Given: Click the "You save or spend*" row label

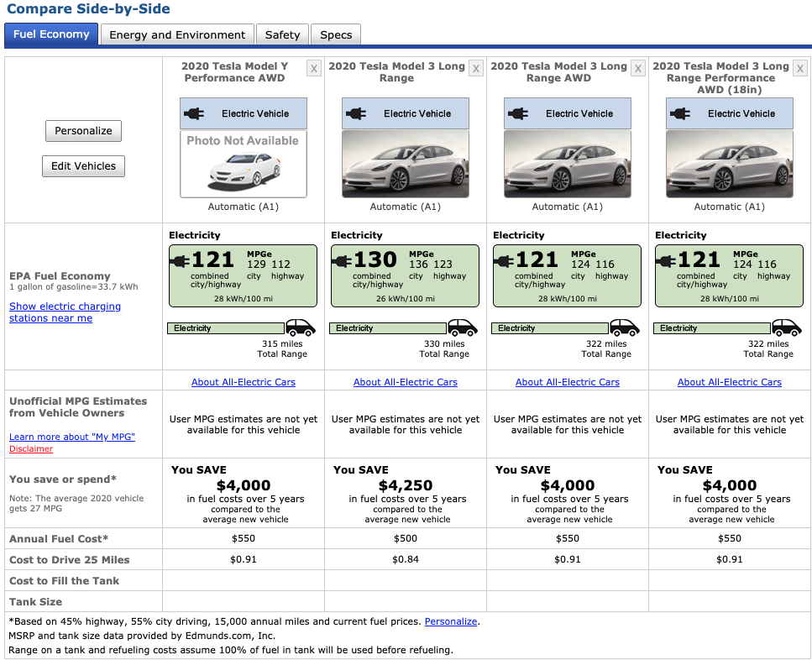Looking at the screenshot, I should click(x=63, y=479).
